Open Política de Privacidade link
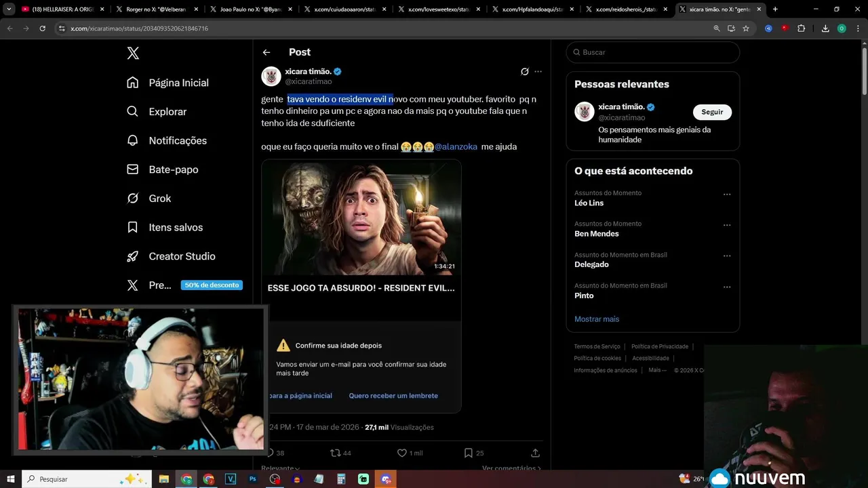 (x=660, y=346)
